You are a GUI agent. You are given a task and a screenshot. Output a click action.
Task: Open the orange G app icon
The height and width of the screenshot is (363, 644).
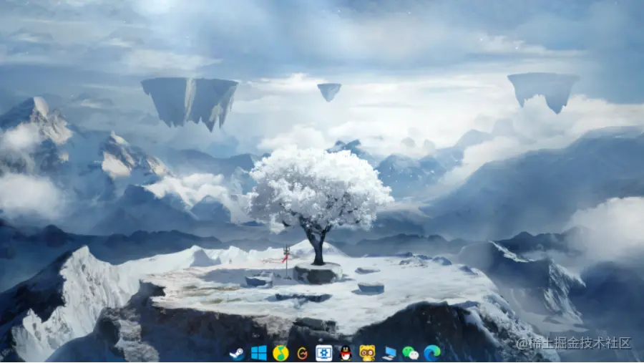[302, 353]
